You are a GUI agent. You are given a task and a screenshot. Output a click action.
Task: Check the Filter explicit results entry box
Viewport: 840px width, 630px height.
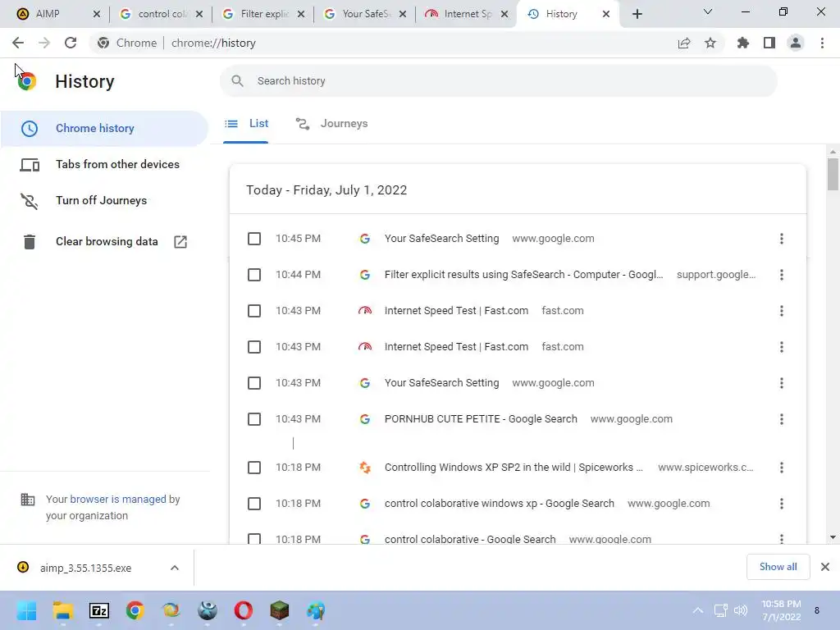click(x=254, y=275)
